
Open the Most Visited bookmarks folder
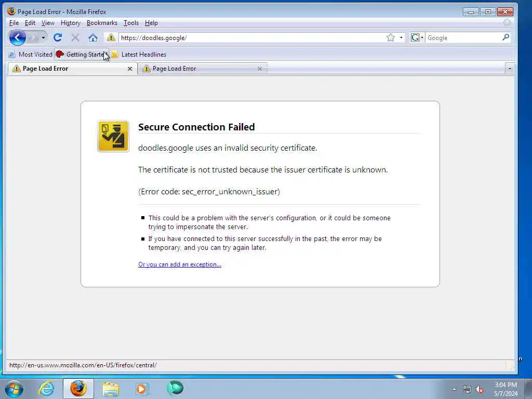(31, 54)
